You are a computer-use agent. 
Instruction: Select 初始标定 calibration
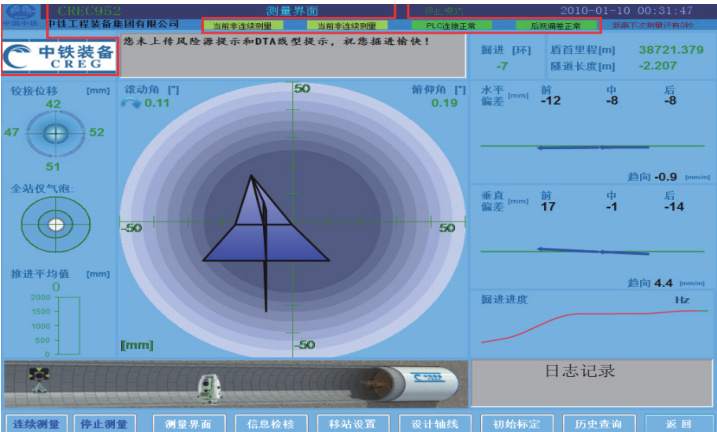point(514,423)
